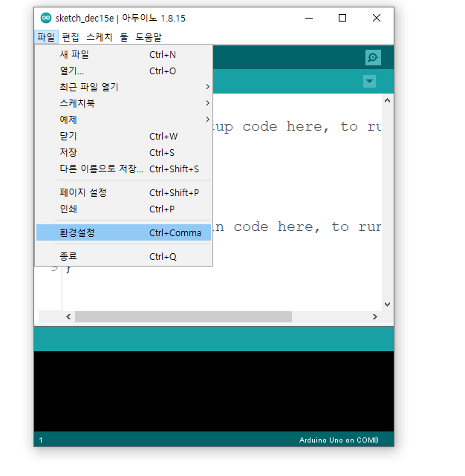Click editor vertical scroll down arrow
The width and height of the screenshot is (465, 476).
click(x=387, y=304)
